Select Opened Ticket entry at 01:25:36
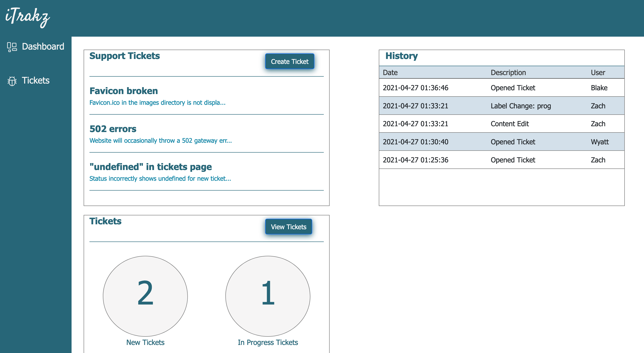The width and height of the screenshot is (644, 353). pyautogui.click(x=513, y=160)
